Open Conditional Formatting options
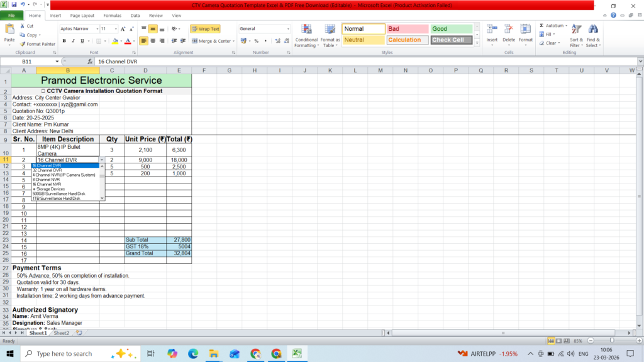Image resolution: width=644 pixels, height=362 pixels. tap(306, 36)
